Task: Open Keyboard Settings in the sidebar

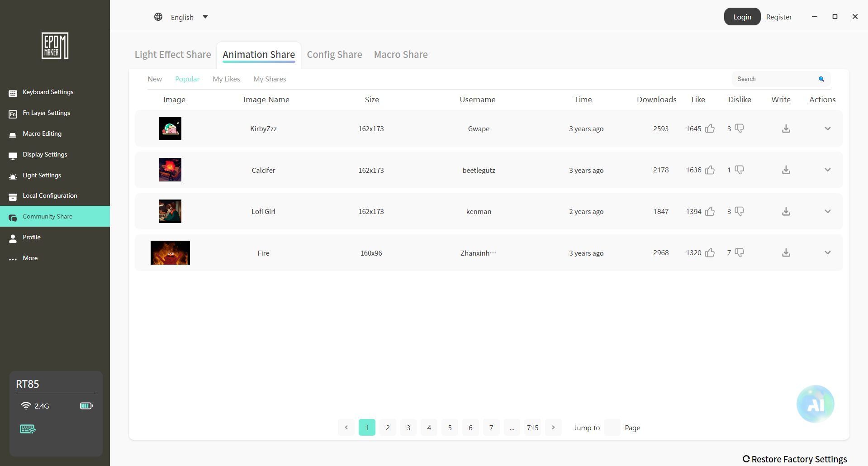Action: (48, 92)
